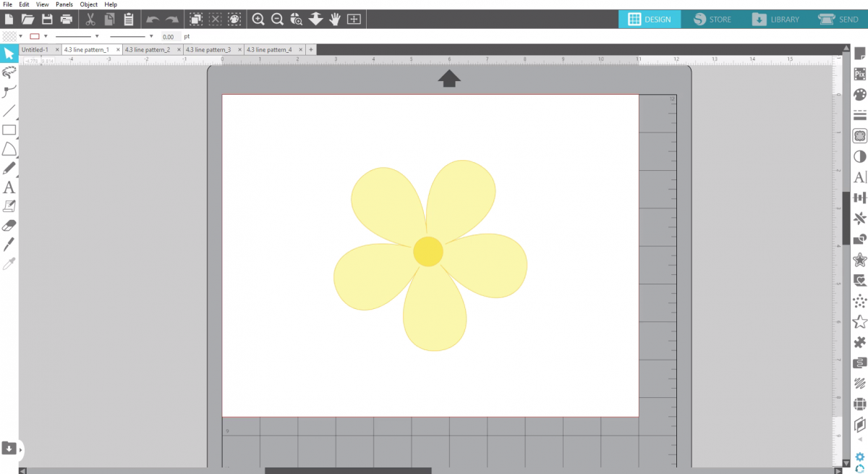Click the Fit to Page icon

(354, 20)
